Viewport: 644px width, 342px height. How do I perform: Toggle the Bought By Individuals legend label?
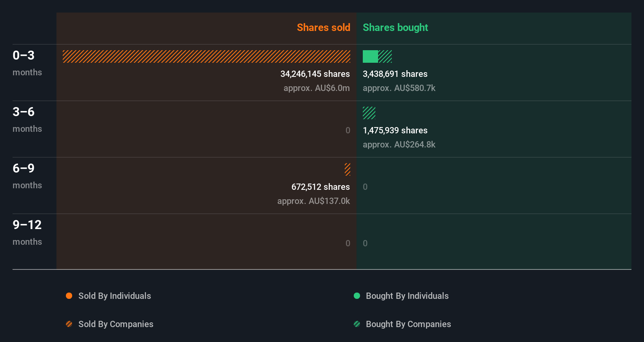[407, 296]
